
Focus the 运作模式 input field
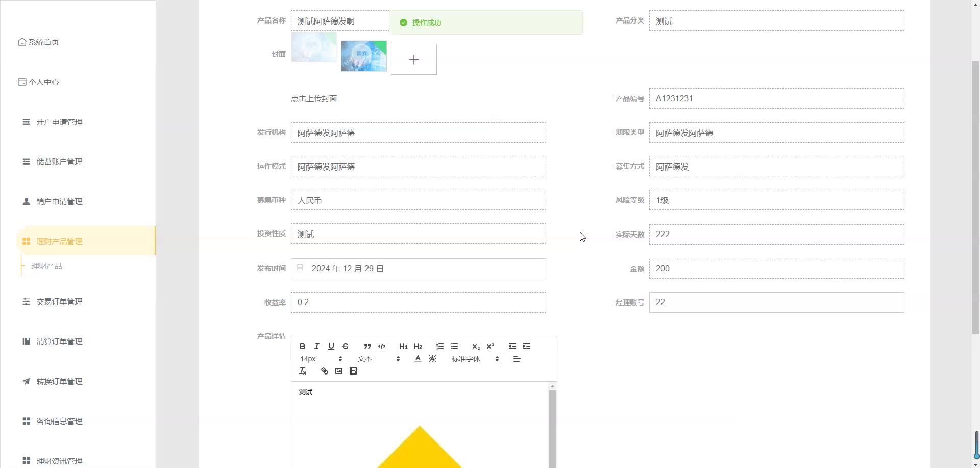click(x=419, y=166)
